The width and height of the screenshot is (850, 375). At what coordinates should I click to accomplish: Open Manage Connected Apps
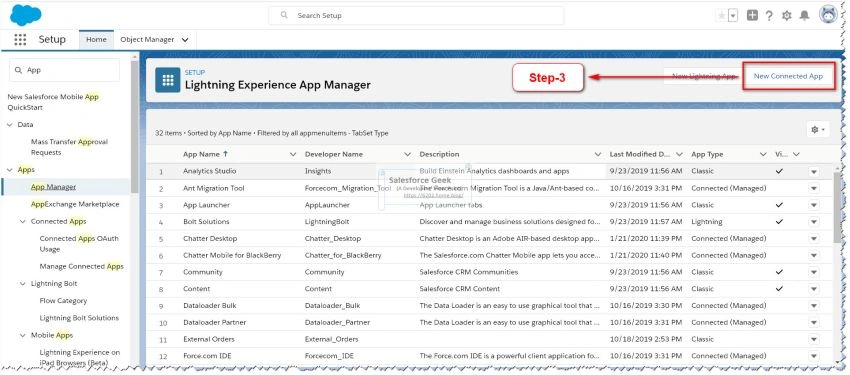pos(81,267)
